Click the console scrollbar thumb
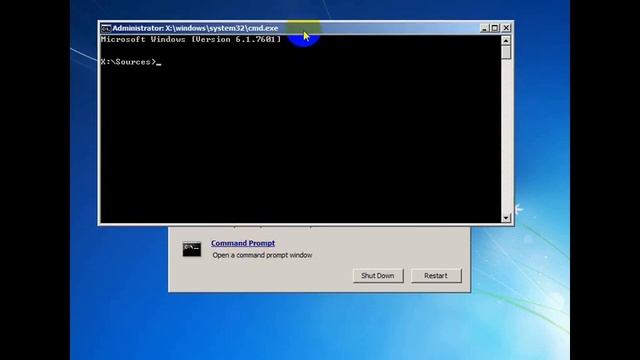This screenshot has width=640, height=360. pyautogui.click(x=506, y=52)
